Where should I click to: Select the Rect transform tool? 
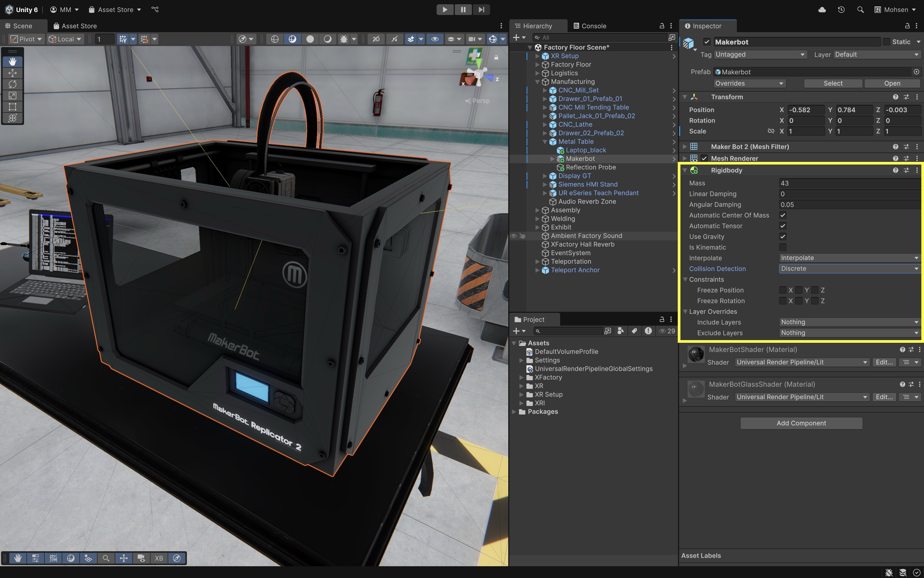click(13, 107)
